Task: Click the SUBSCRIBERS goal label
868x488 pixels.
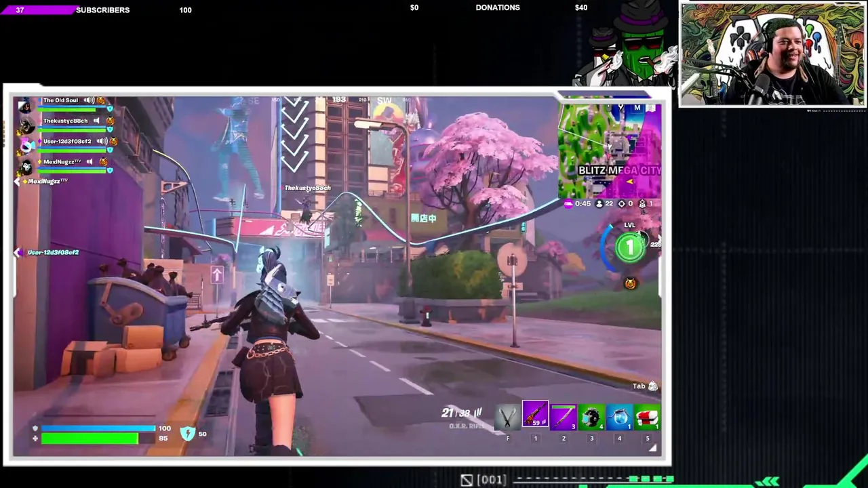Action: tap(102, 10)
